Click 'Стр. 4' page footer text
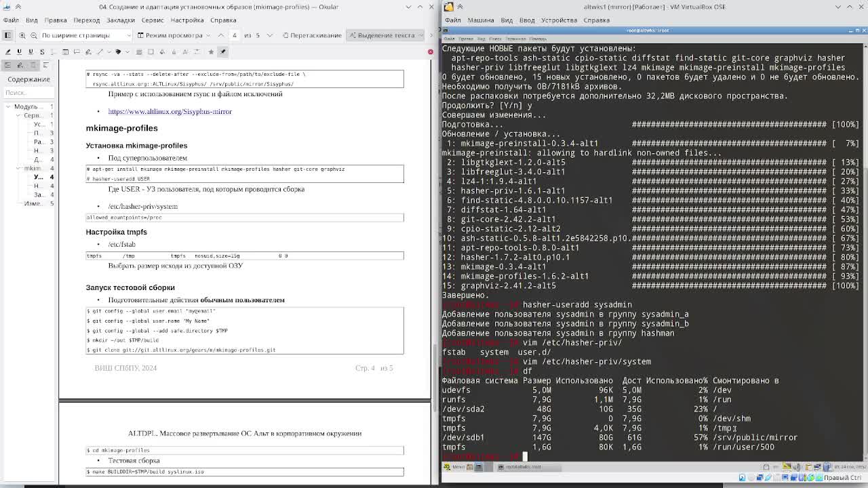The height and width of the screenshot is (488, 868). [365, 368]
